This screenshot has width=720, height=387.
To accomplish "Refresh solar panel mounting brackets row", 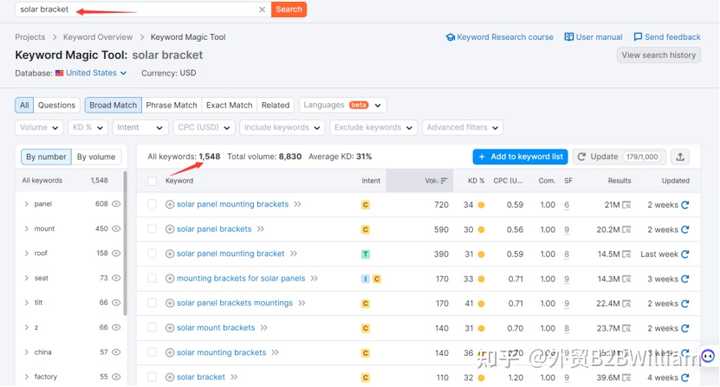I will [x=685, y=205].
